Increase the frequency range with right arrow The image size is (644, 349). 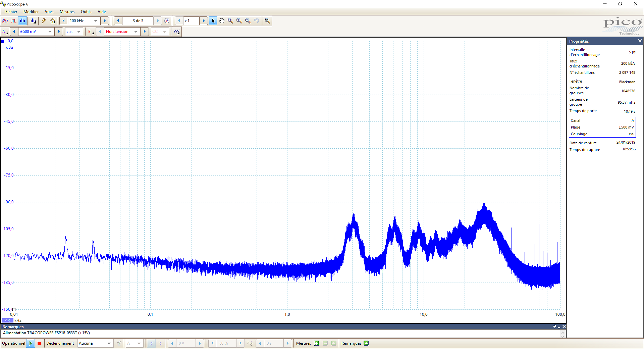[105, 21]
